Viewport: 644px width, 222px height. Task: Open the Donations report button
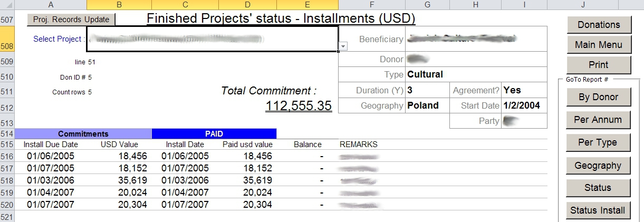point(599,25)
